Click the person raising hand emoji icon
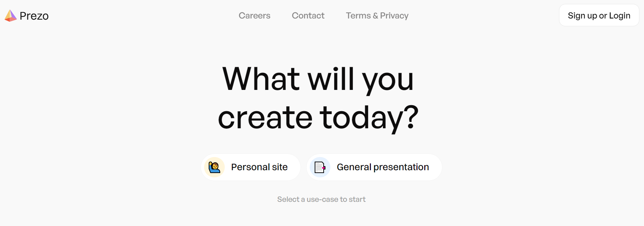The width and height of the screenshot is (644, 226). click(x=214, y=167)
